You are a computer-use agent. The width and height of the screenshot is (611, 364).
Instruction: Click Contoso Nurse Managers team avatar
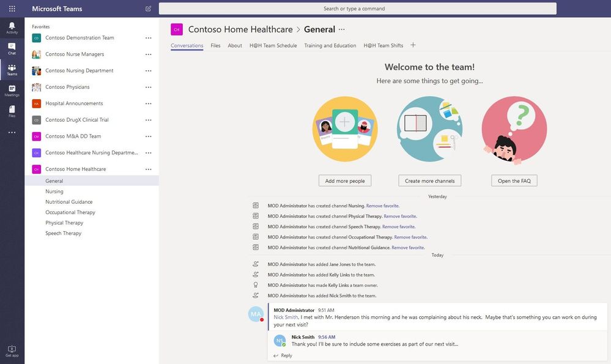tap(36, 54)
